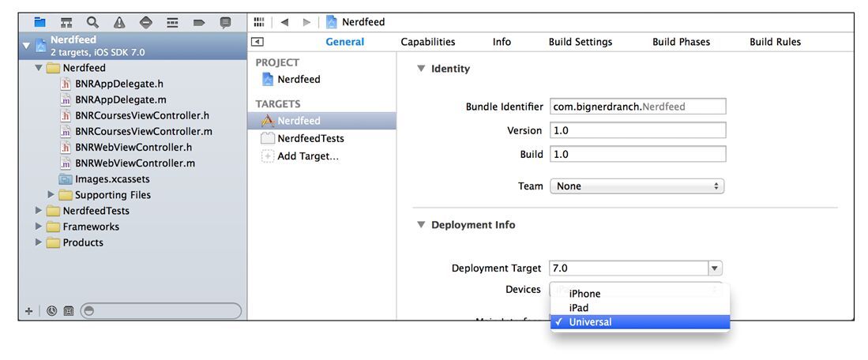Click the Version field
This screenshot has width=868, height=360.
(x=637, y=130)
